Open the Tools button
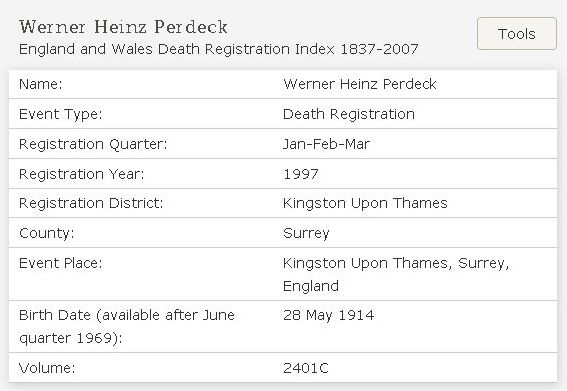Image resolution: width=567 pixels, height=391 pixels. coord(516,33)
